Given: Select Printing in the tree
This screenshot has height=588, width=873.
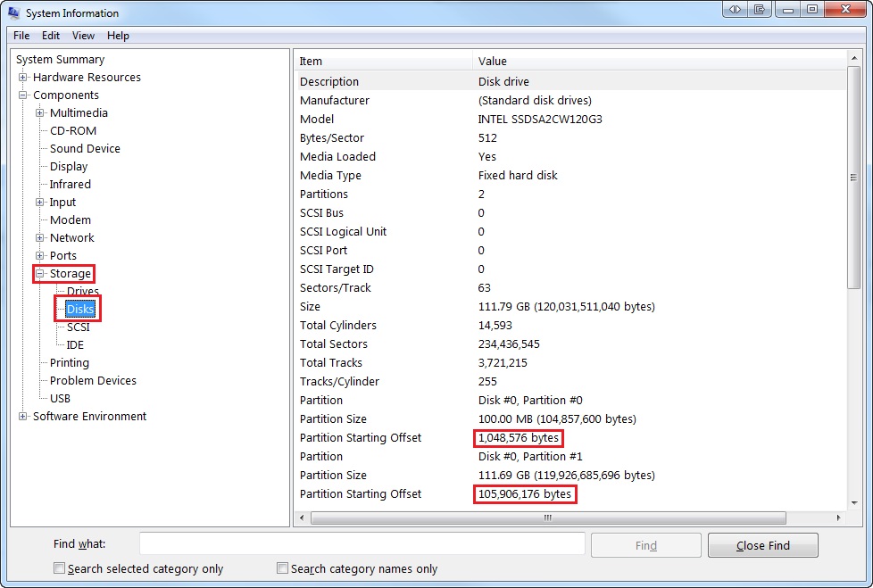Looking at the screenshot, I should pyautogui.click(x=69, y=362).
